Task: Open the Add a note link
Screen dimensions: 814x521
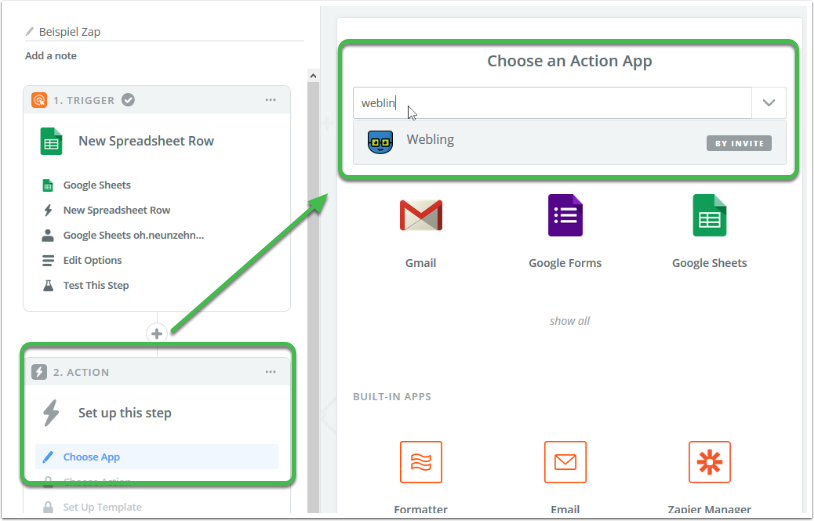Action: click(51, 56)
